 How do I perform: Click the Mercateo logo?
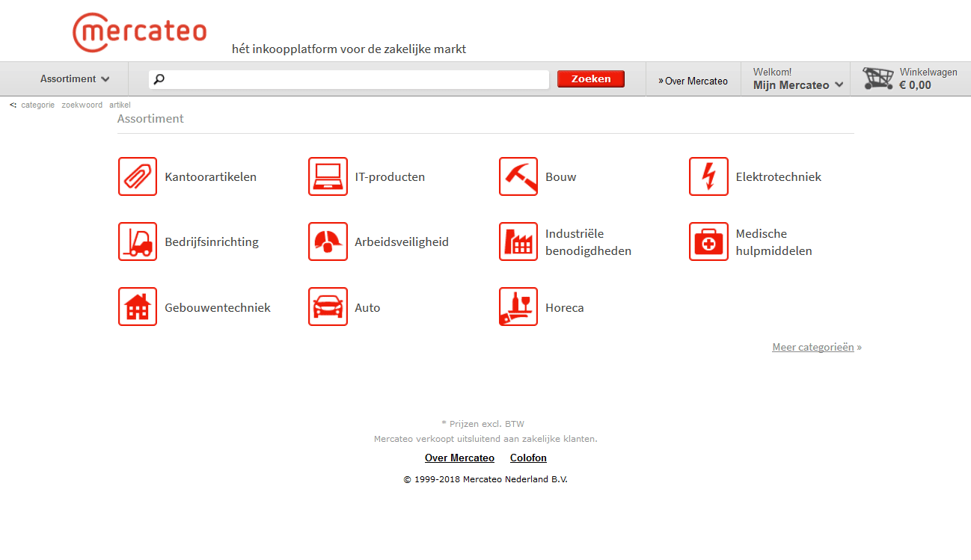pos(140,32)
